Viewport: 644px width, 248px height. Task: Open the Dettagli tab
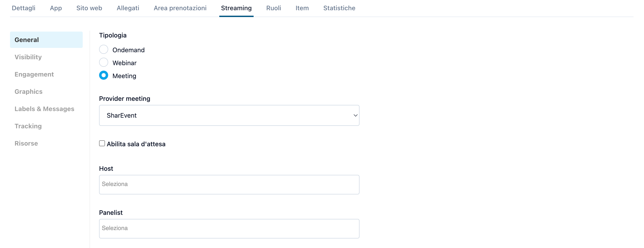23,8
